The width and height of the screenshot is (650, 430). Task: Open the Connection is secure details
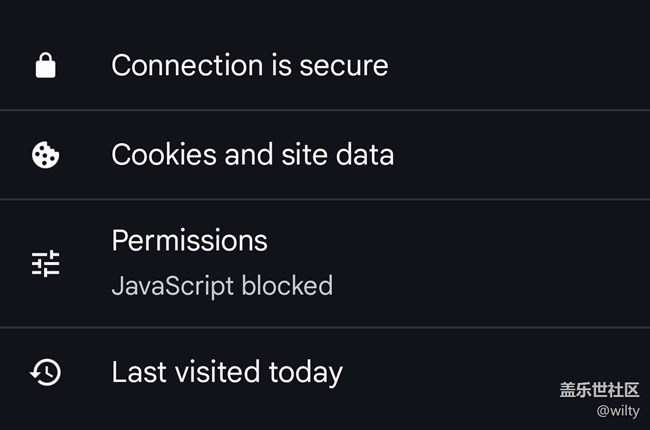click(x=325, y=65)
